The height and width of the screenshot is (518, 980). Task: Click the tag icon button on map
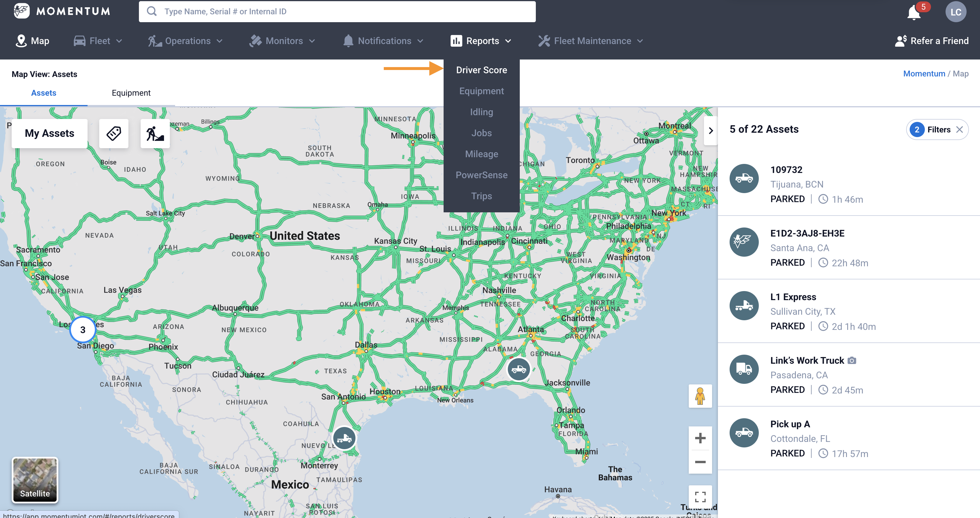point(114,134)
